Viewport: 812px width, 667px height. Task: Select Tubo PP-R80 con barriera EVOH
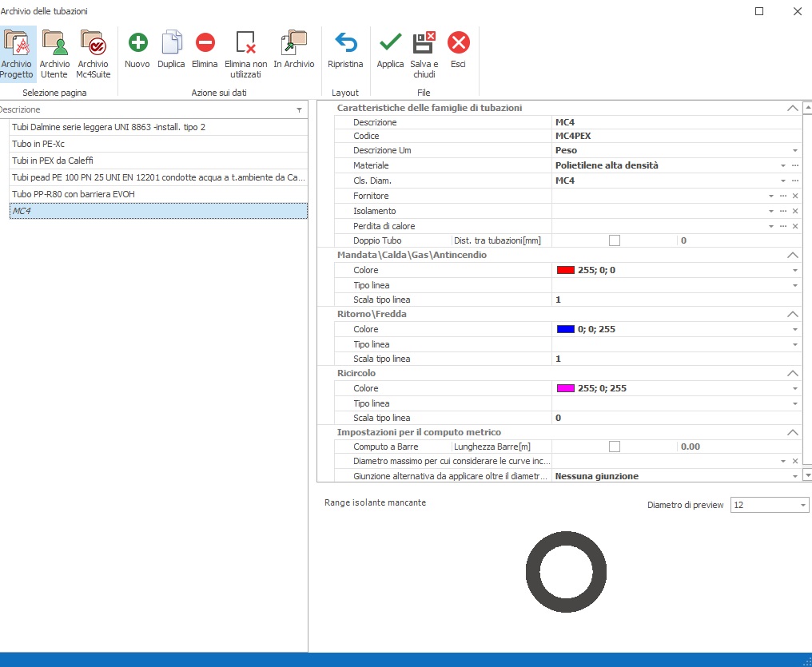click(157, 194)
